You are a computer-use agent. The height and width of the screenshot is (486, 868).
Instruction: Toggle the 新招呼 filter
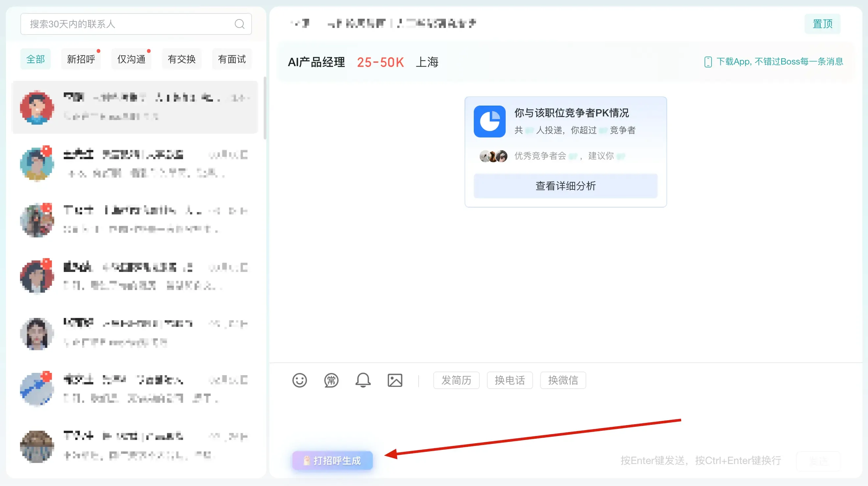click(x=81, y=59)
